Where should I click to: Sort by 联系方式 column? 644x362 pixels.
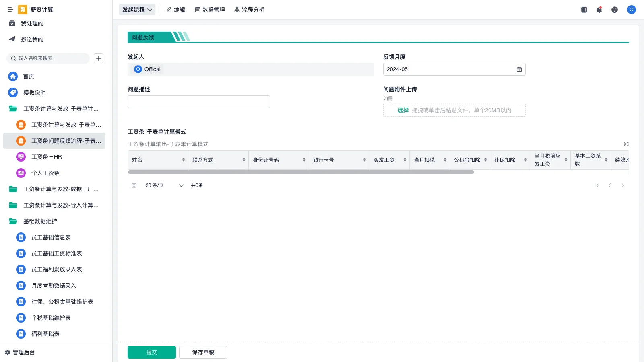244,160
